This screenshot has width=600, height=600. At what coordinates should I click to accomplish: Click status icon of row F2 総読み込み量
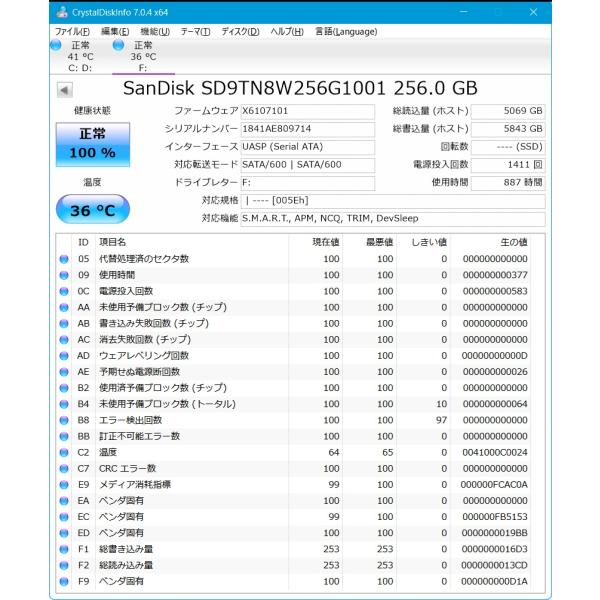tap(64, 566)
